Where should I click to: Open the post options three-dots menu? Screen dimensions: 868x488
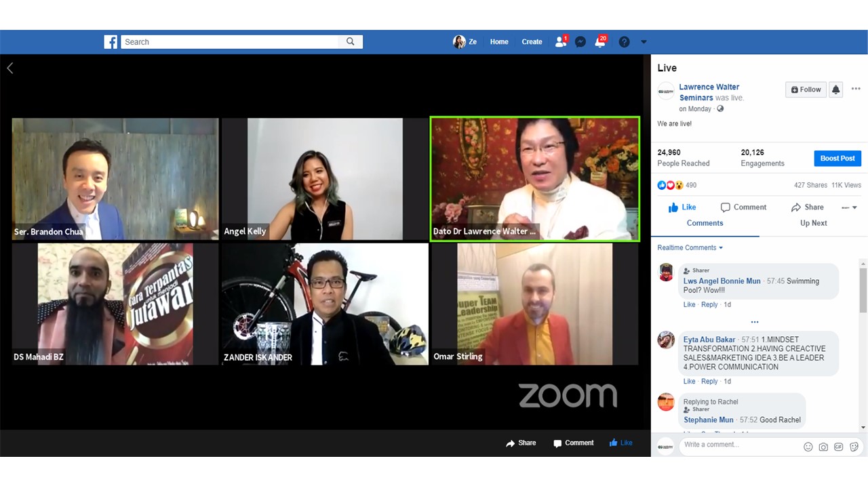[856, 89]
